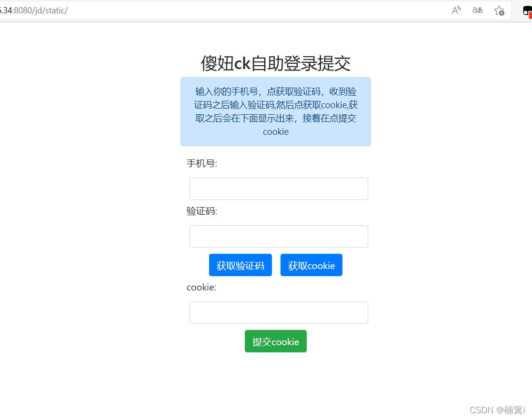
Task: Click '自助登录提交' in the page heading
Action: pos(301,63)
